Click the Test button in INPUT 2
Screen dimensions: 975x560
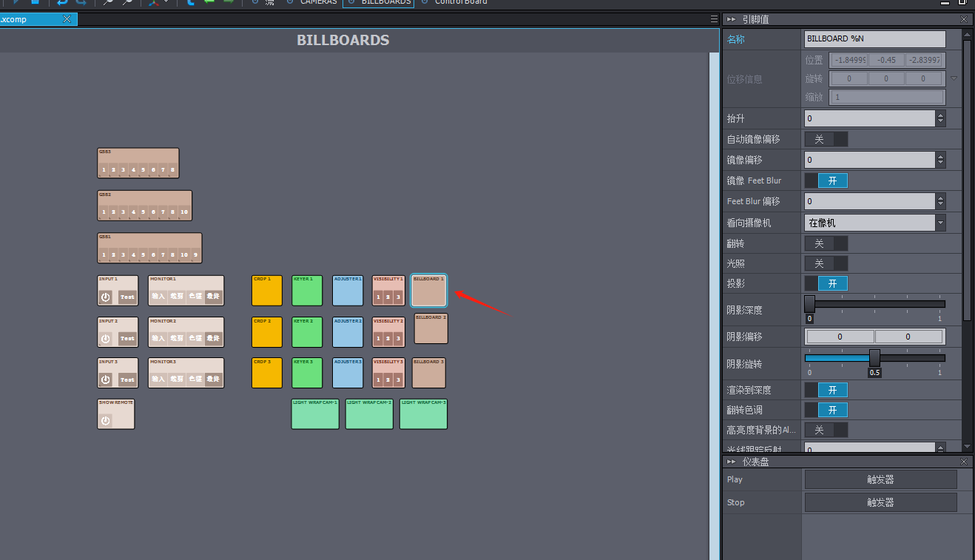pyautogui.click(x=128, y=338)
